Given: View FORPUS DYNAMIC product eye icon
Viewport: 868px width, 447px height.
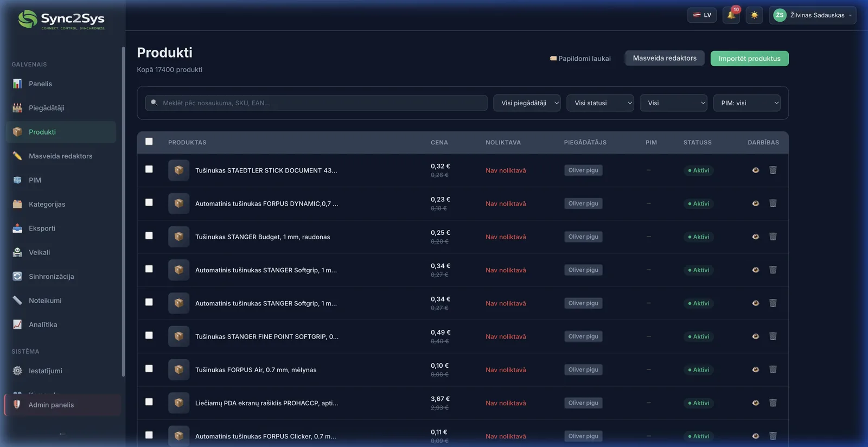Looking at the screenshot, I should (x=756, y=203).
